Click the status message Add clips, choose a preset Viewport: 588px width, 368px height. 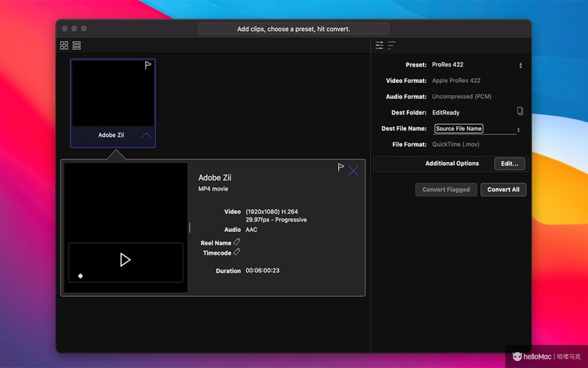[x=294, y=29]
